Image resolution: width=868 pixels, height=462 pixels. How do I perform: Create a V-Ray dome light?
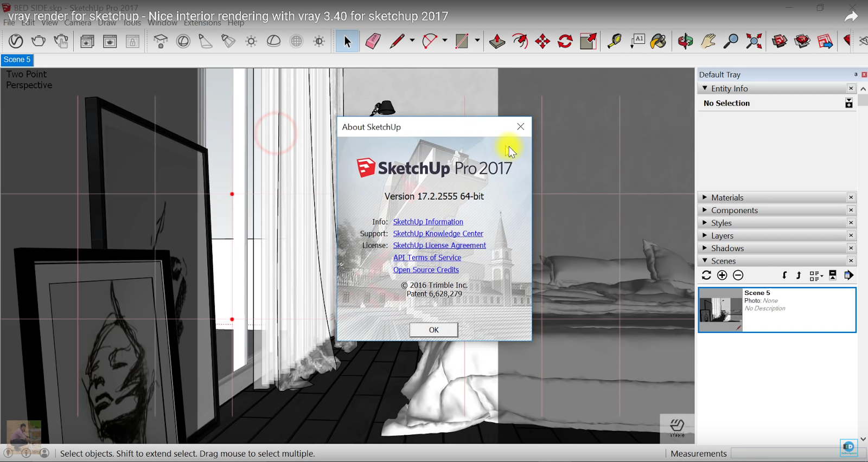click(274, 41)
